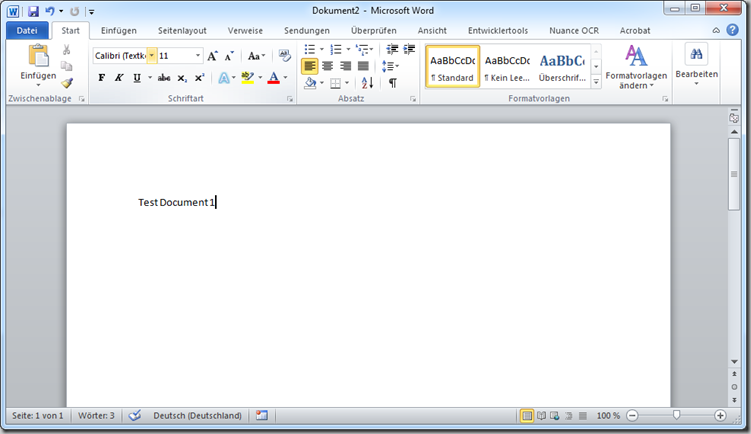Open the font color dropdown arrow
751x434 pixels.
pyautogui.click(x=285, y=78)
